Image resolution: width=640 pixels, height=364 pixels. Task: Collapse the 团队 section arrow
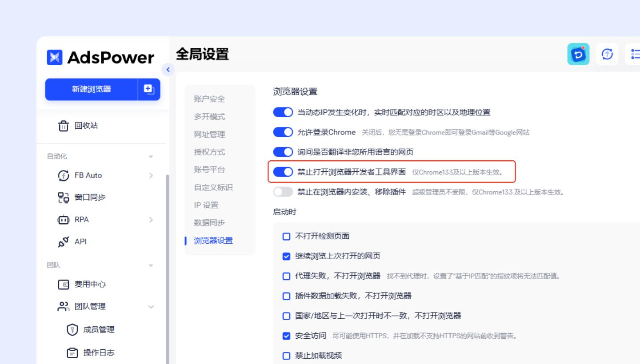[151, 265]
